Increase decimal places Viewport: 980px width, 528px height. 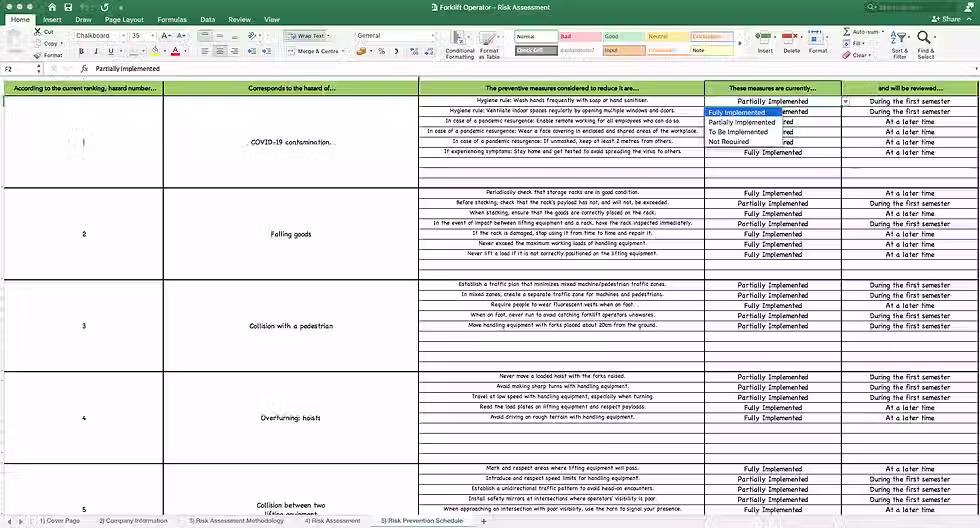click(x=414, y=51)
